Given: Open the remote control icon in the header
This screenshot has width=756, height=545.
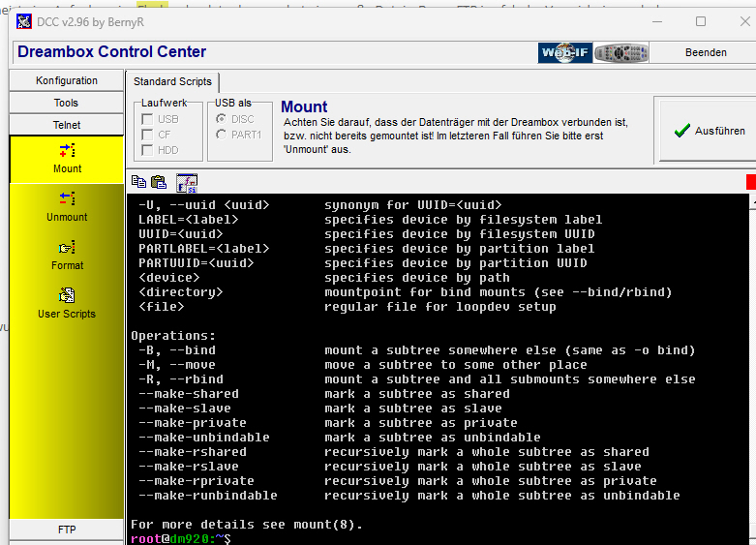Looking at the screenshot, I should pos(620,52).
